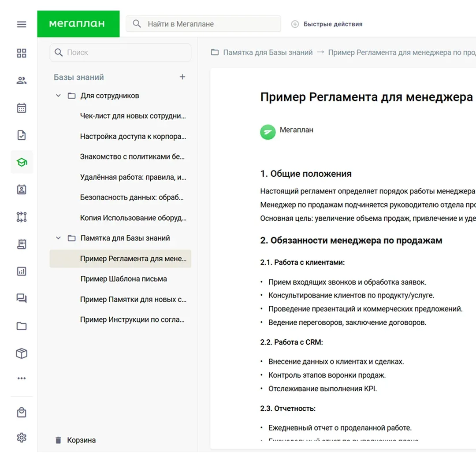Open Быстрые действия quick actions
The height and width of the screenshot is (464, 476).
point(327,24)
